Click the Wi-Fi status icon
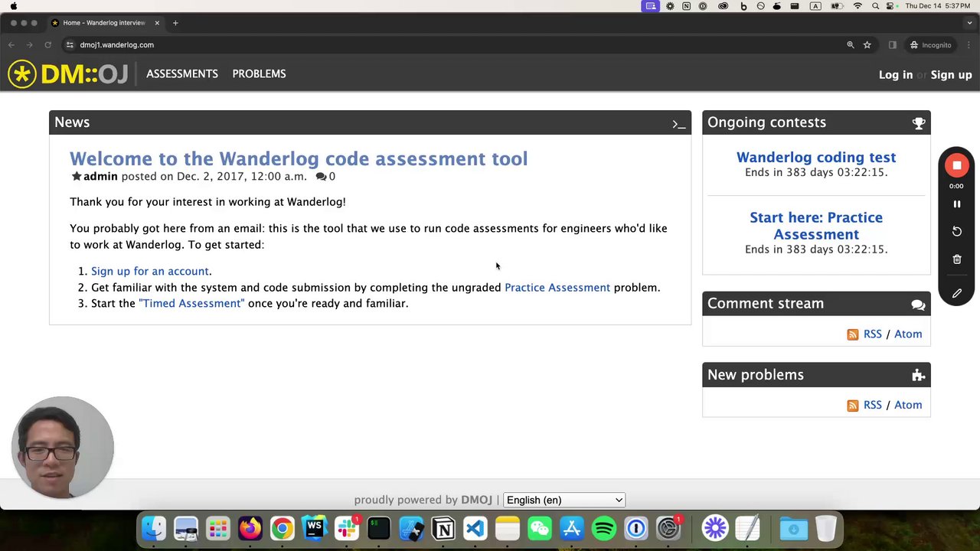The image size is (980, 551). pyautogui.click(x=857, y=6)
